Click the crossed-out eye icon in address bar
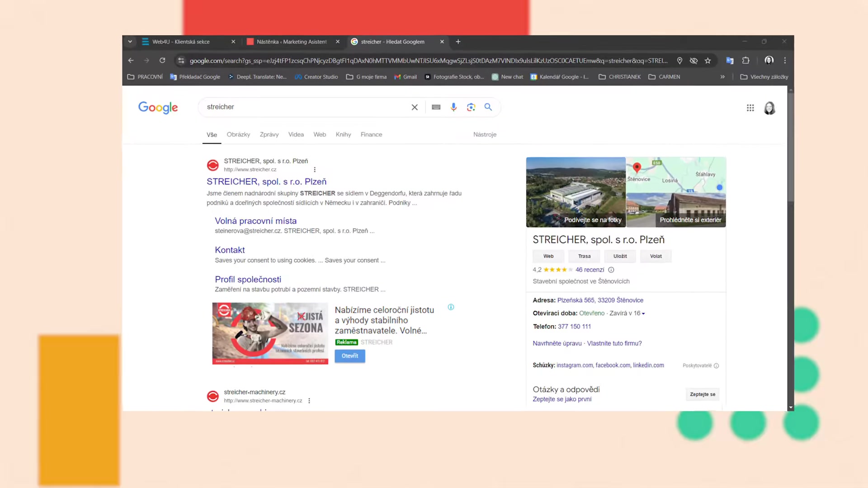The width and height of the screenshot is (868, 488). 693,61
